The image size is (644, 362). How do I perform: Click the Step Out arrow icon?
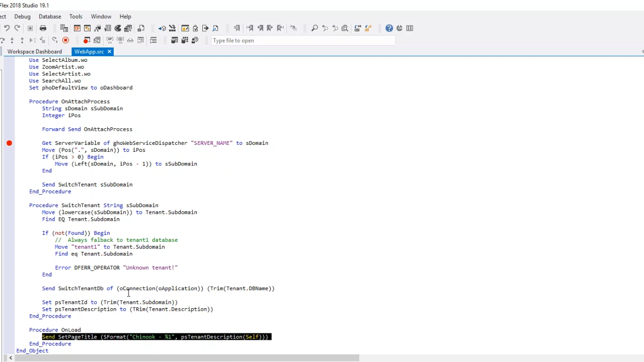click(22, 40)
